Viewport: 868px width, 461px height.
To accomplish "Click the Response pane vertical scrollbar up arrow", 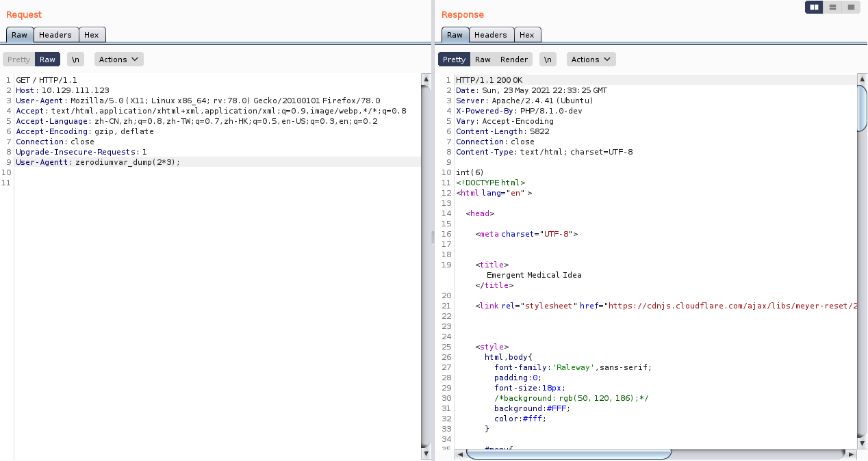I will [863, 80].
